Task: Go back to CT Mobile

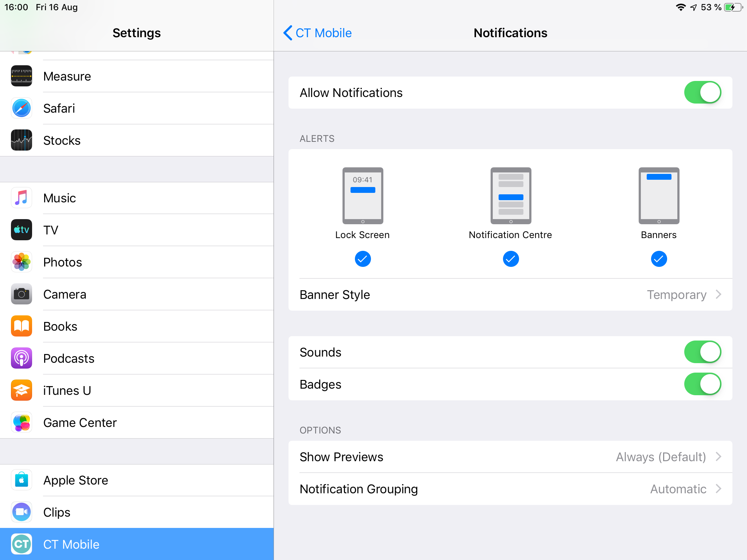Action: (x=317, y=33)
